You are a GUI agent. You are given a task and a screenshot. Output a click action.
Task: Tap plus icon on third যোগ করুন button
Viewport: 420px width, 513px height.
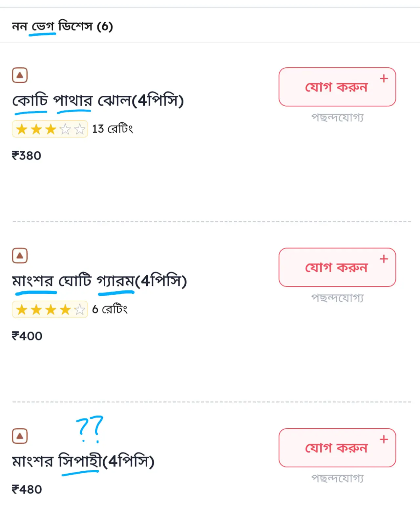[x=384, y=439]
